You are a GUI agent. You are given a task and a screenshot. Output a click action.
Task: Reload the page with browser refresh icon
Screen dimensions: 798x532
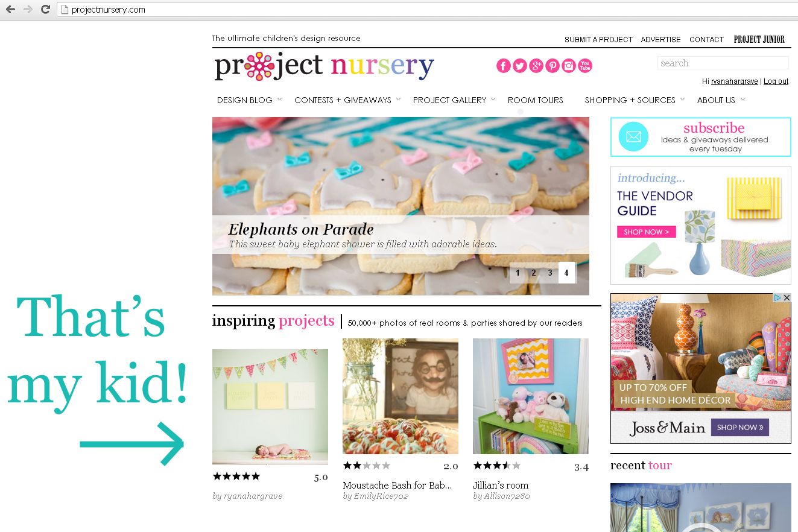45,10
